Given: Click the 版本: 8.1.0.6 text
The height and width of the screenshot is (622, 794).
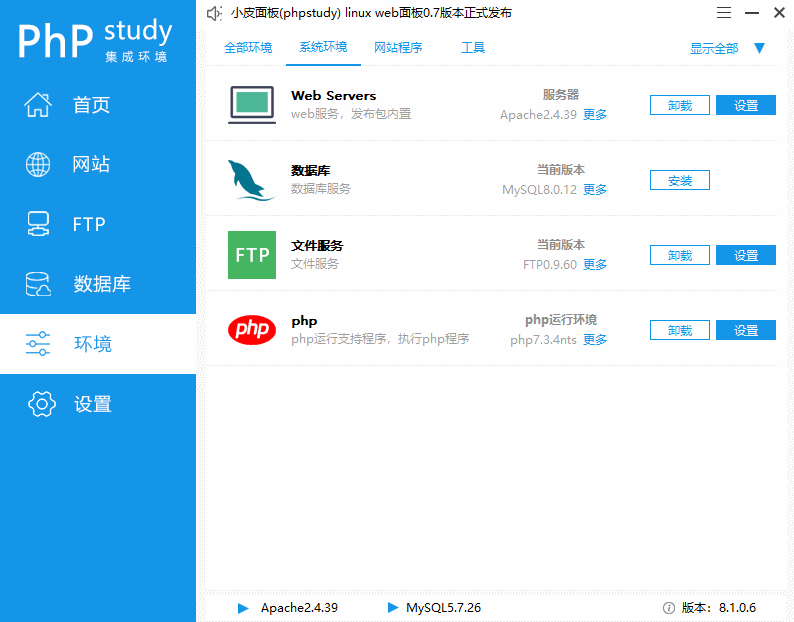Looking at the screenshot, I should (x=719, y=608).
